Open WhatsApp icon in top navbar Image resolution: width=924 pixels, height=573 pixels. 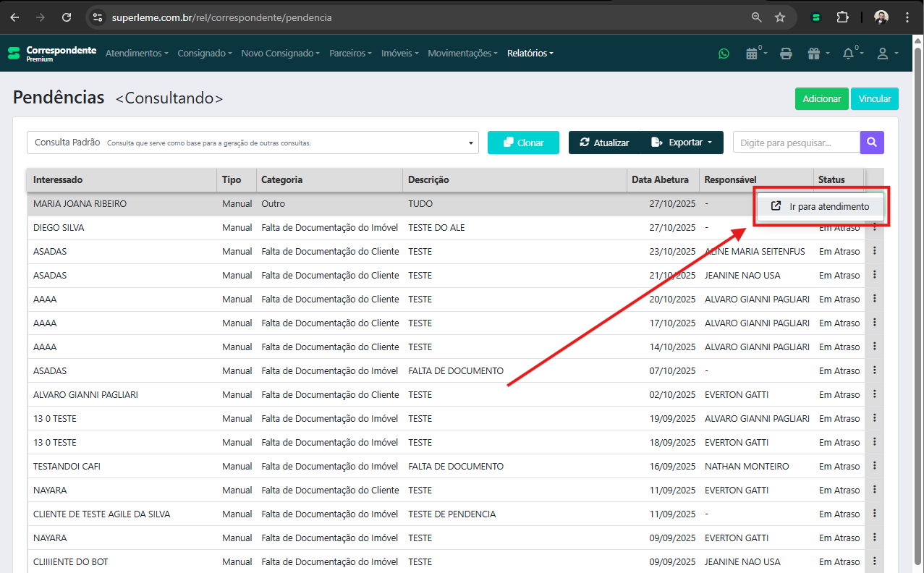(x=724, y=54)
